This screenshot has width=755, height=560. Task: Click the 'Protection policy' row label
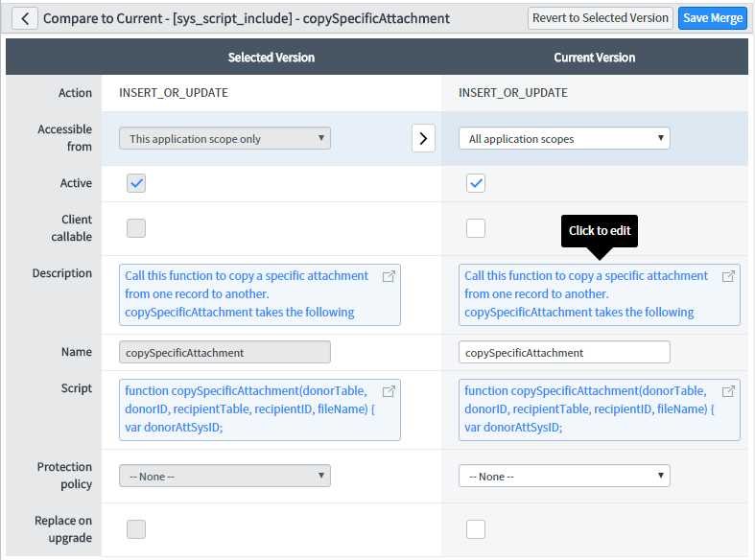[x=64, y=476]
